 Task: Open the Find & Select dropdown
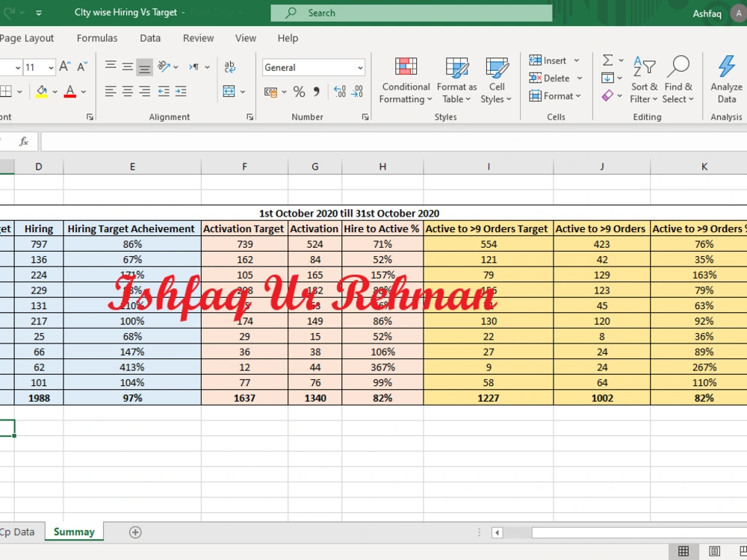(678, 80)
